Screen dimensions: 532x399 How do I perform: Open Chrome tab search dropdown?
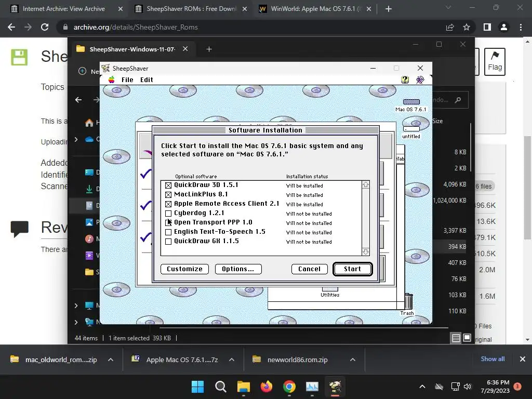[448, 7]
